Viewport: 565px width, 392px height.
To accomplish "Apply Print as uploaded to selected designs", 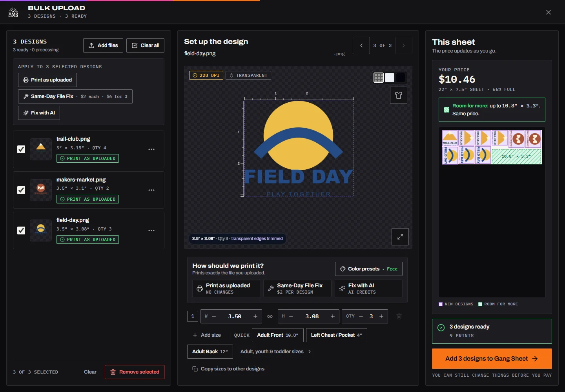I will point(47,80).
